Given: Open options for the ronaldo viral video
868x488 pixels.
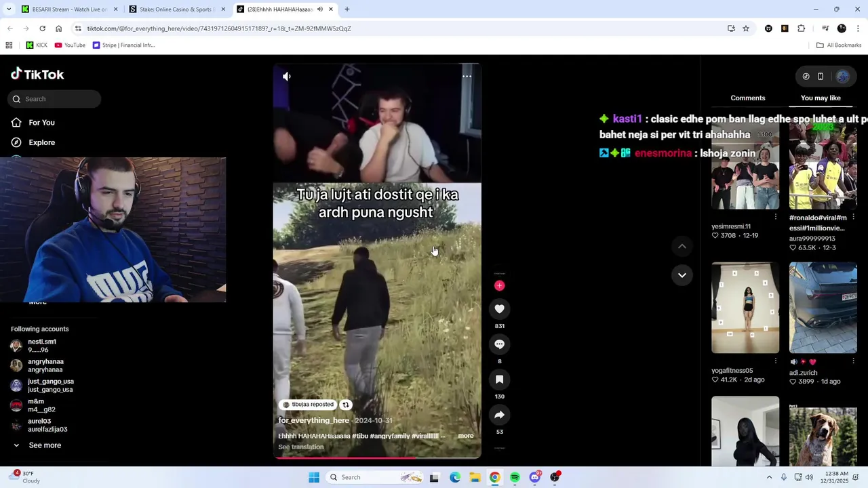Looking at the screenshot, I should pyautogui.click(x=853, y=217).
